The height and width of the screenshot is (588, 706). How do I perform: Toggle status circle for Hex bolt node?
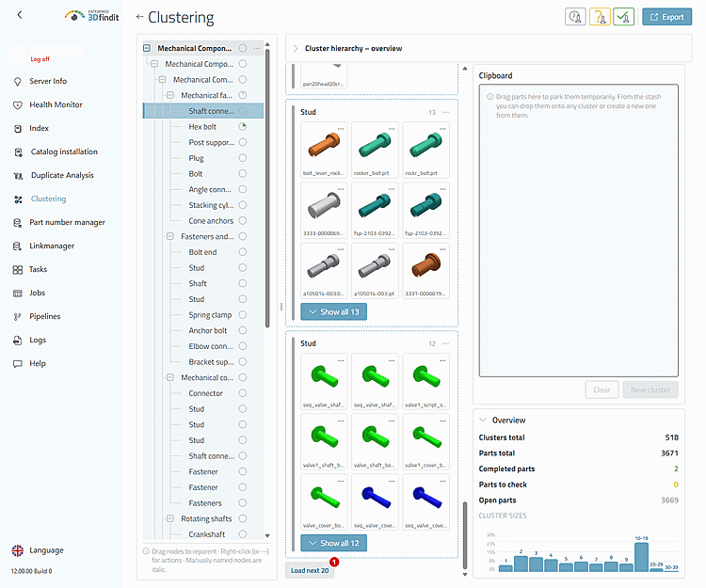pyautogui.click(x=243, y=126)
